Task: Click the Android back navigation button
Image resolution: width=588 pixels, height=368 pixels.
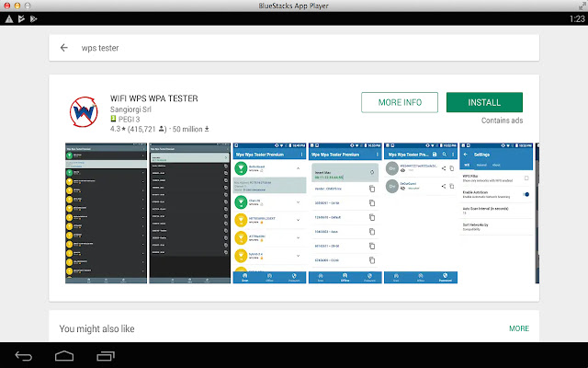Action: [23, 356]
